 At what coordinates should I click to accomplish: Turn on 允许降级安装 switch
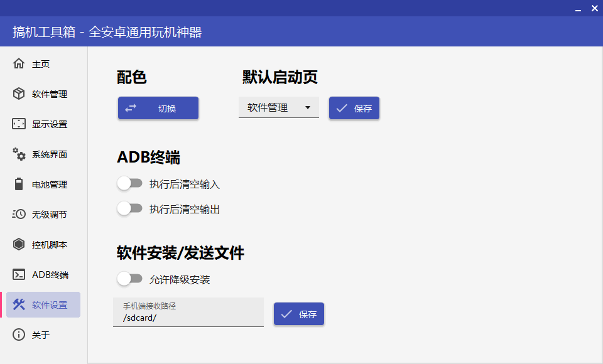tap(129, 279)
